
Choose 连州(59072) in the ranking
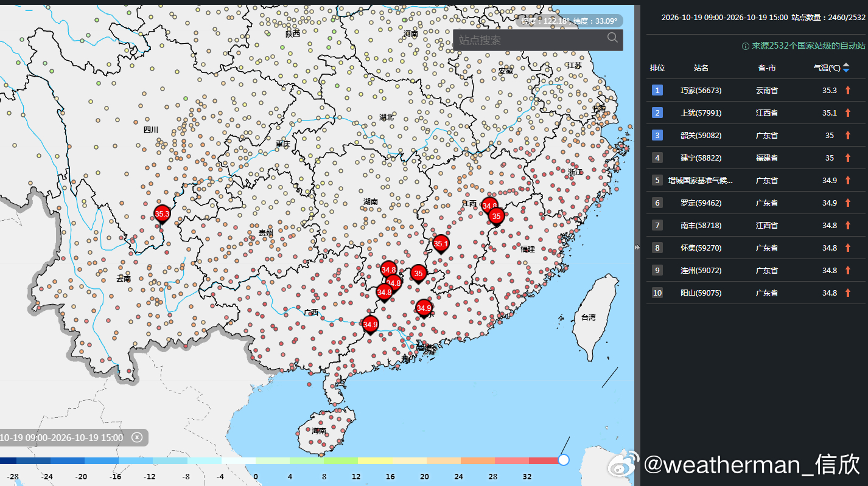[701, 270]
